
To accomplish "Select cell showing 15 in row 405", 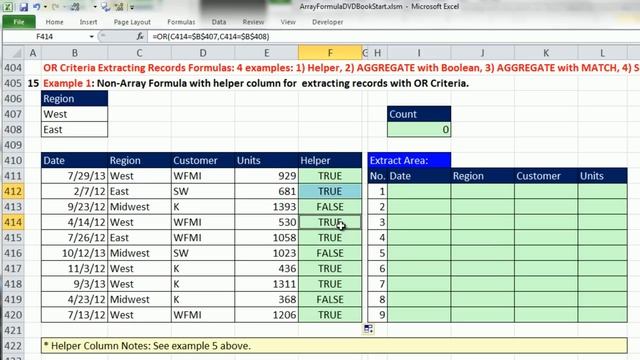I will tap(33, 83).
